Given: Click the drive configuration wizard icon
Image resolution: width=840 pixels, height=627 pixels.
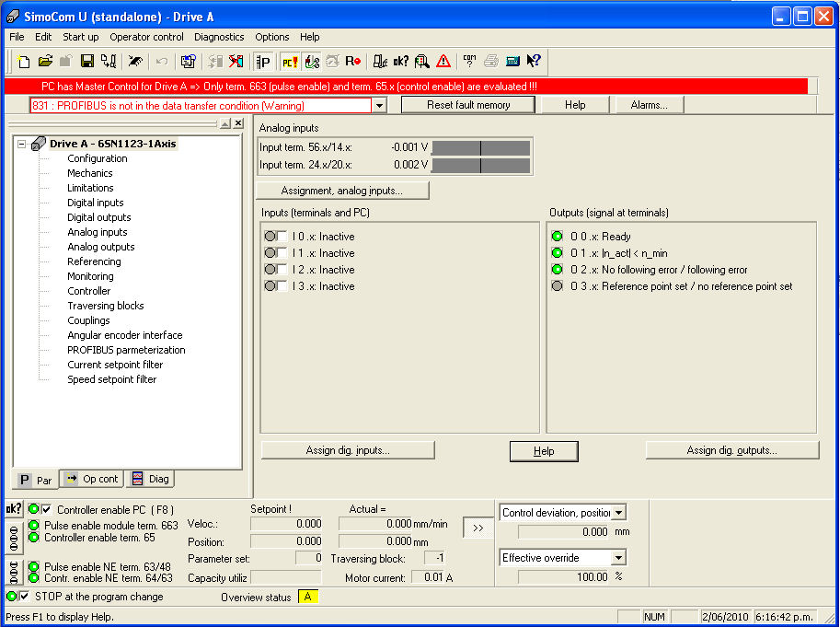Looking at the screenshot, I should point(188,61).
